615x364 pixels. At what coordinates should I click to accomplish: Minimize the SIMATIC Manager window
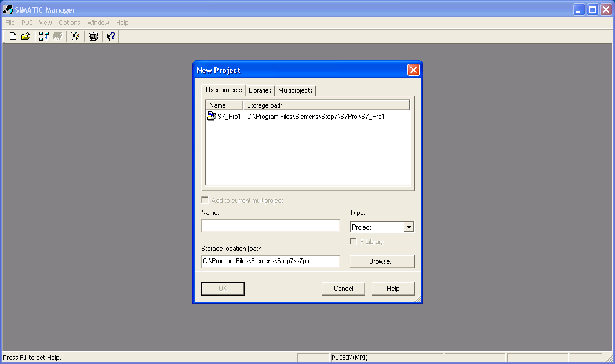(579, 9)
